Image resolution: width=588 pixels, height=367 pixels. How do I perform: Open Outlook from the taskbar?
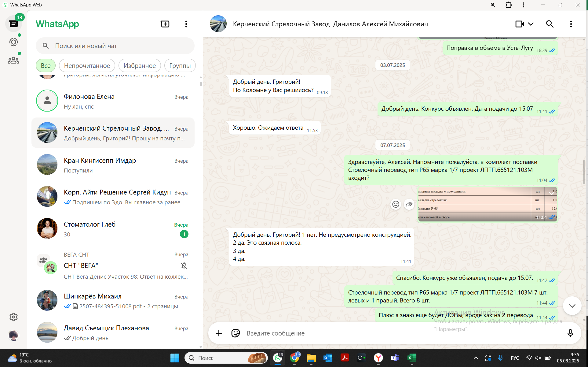pos(328,358)
